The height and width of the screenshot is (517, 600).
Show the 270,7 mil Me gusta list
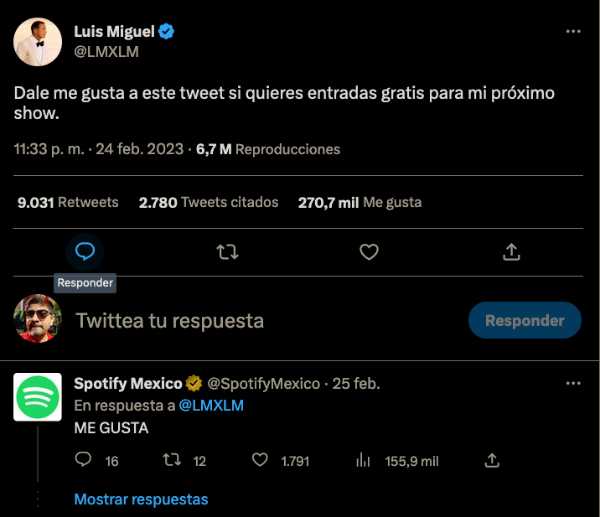[x=359, y=202]
